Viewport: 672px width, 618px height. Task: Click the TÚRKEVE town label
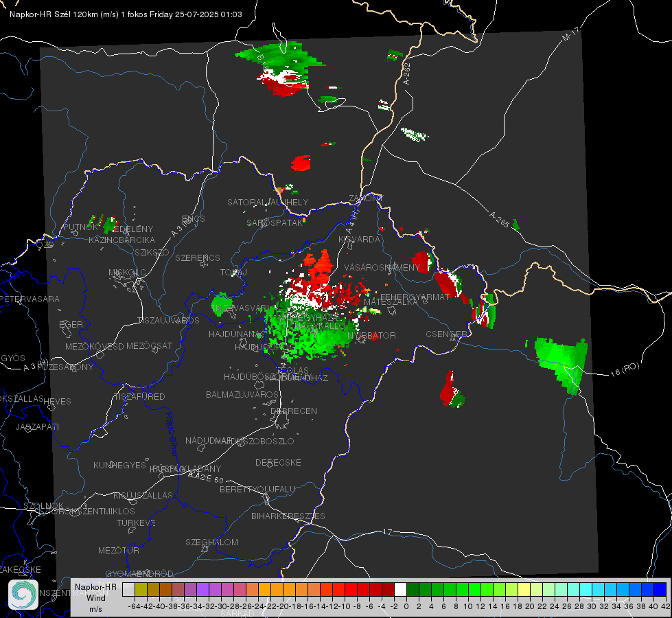click(x=136, y=523)
